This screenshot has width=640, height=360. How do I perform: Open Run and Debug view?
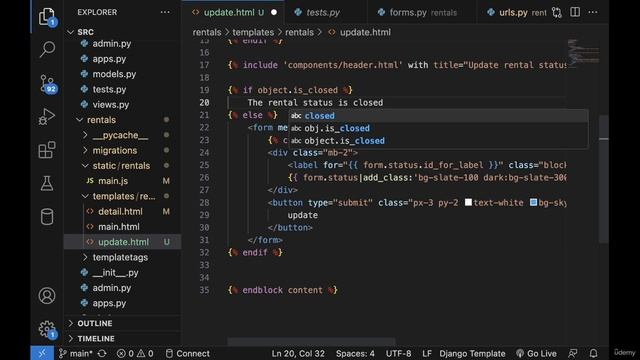tap(47, 117)
